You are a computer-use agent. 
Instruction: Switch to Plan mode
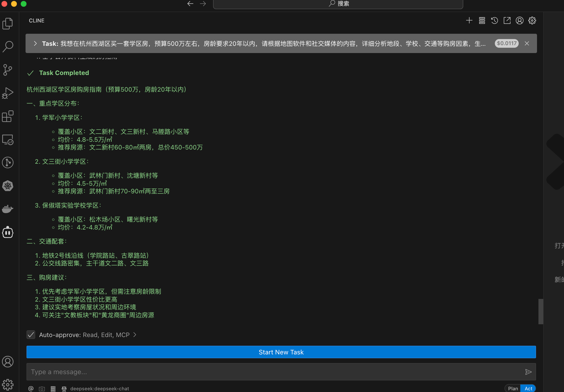513,388
